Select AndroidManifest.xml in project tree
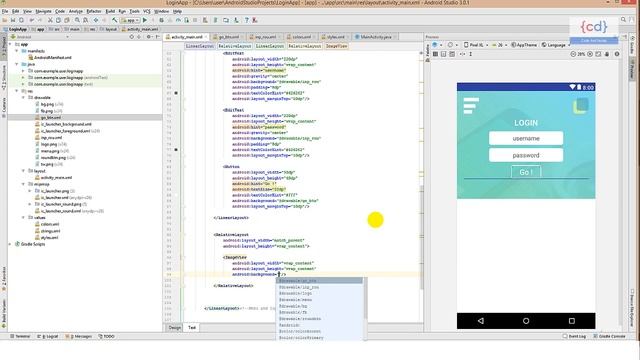The image size is (640, 360). coord(53,58)
